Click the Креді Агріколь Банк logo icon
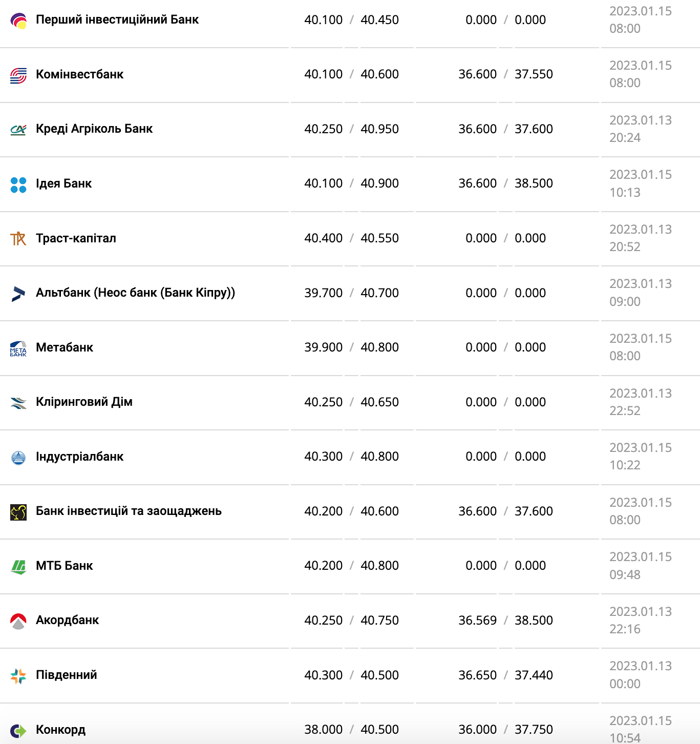 [18, 130]
